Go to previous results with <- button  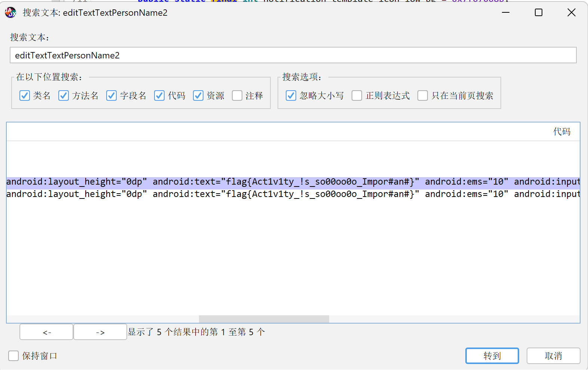pyautogui.click(x=46, y=332)
